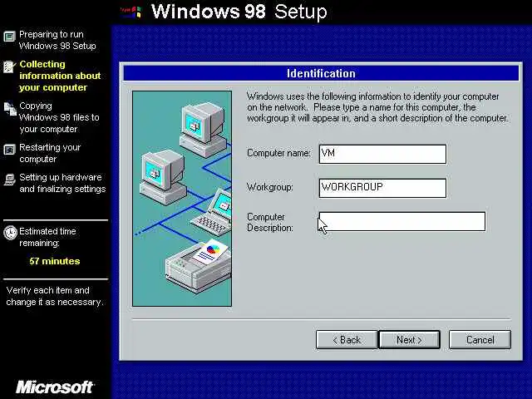Click 'Preparing to run Windows 98 Setup' text
Screen dimensions: 532x399
click(57, 40)
